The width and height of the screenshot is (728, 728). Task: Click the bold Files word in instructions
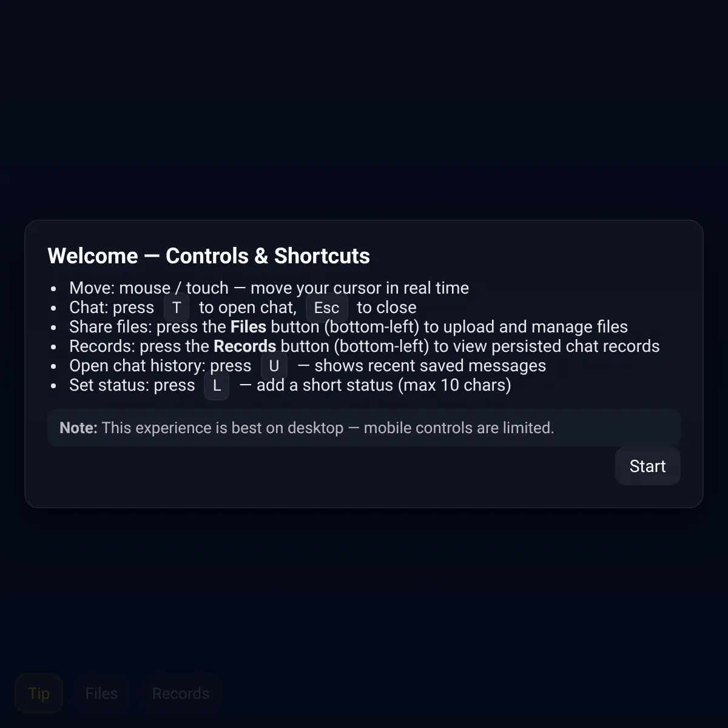(248, 327)
